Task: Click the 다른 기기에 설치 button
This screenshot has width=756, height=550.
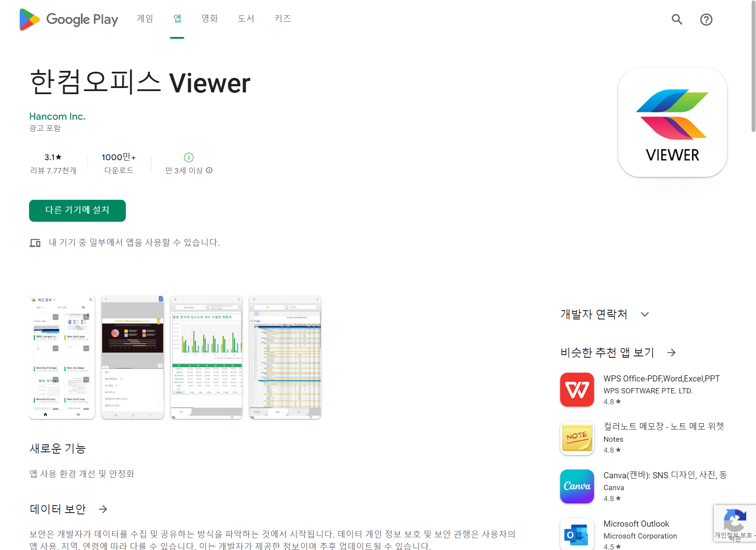Action: [x=77, y=210]
